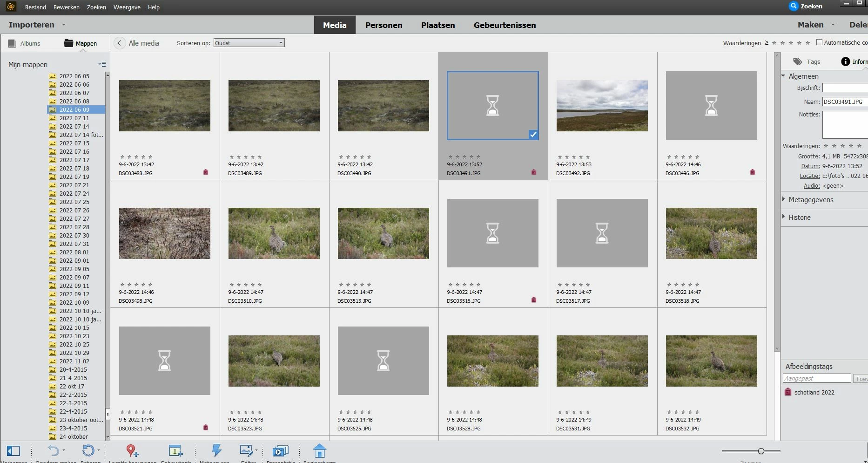Click the thumbnail zoom slider handle

click(x=761, y=451)
